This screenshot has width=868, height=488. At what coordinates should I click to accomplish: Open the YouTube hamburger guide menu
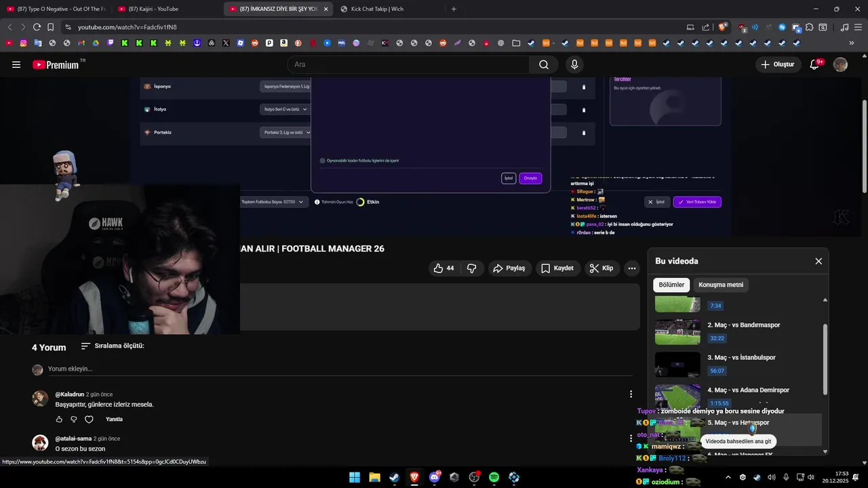click(x=16, y=64)
